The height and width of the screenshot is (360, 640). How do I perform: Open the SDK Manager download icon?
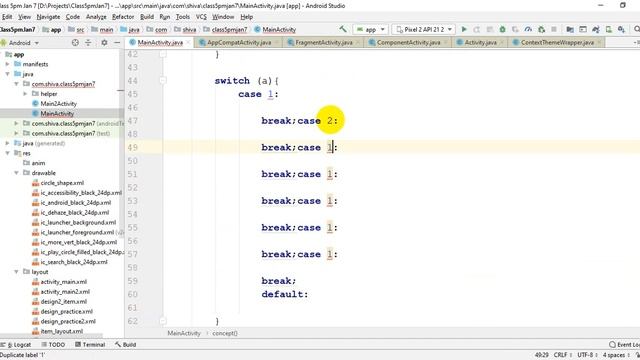pos(621,29)
